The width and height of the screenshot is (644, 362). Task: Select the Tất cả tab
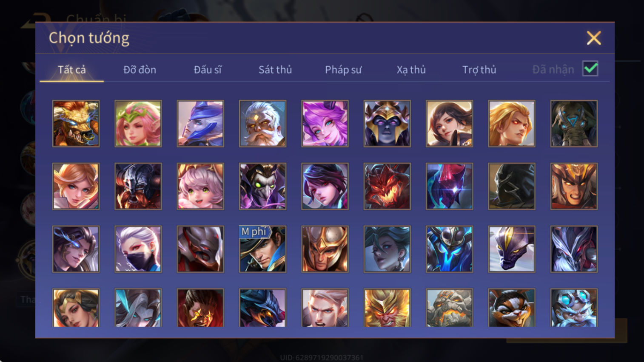[72, 70]
